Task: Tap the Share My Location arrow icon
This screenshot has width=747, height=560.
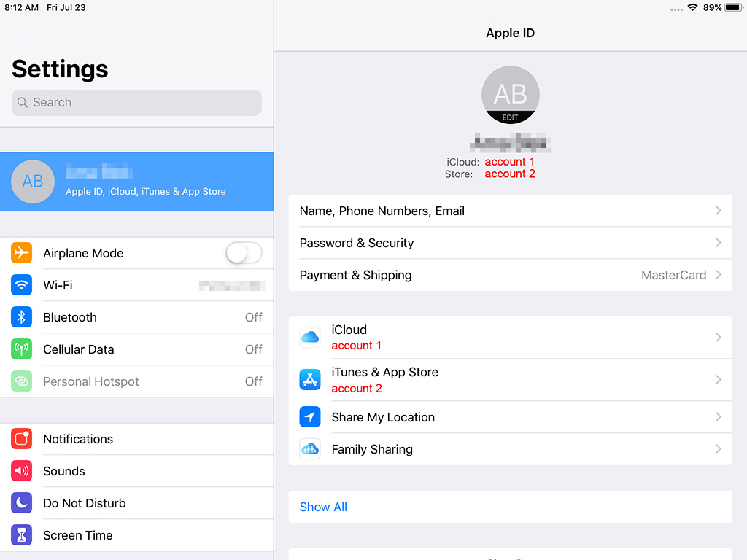Action: tap(310, 417)
